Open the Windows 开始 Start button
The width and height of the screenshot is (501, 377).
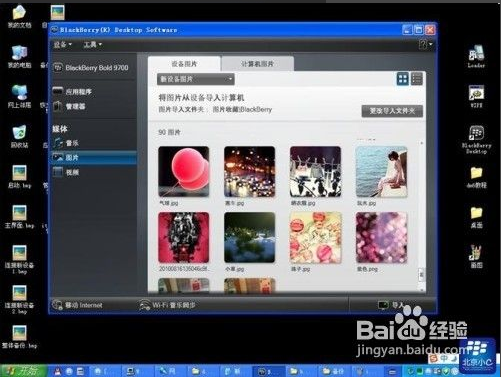coord(23,371)
